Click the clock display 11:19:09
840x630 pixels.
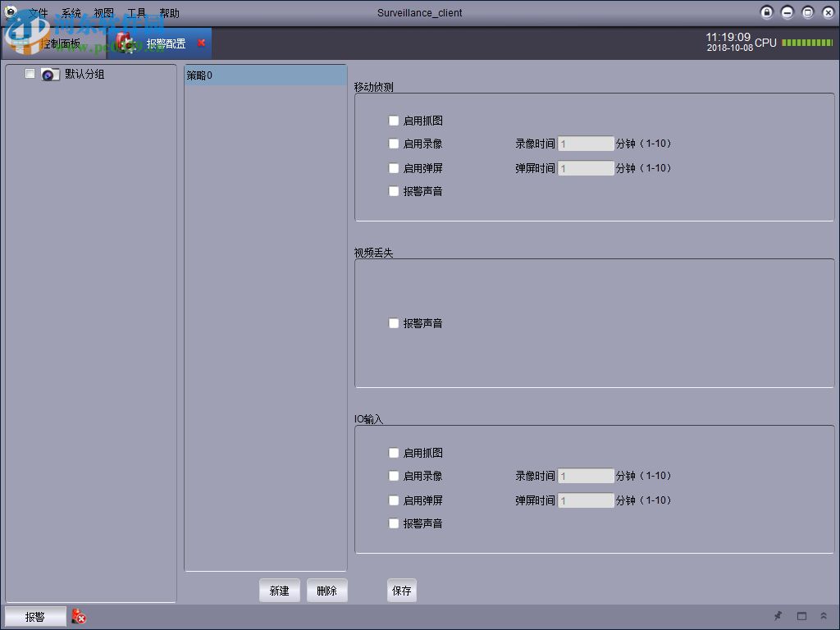728,37
